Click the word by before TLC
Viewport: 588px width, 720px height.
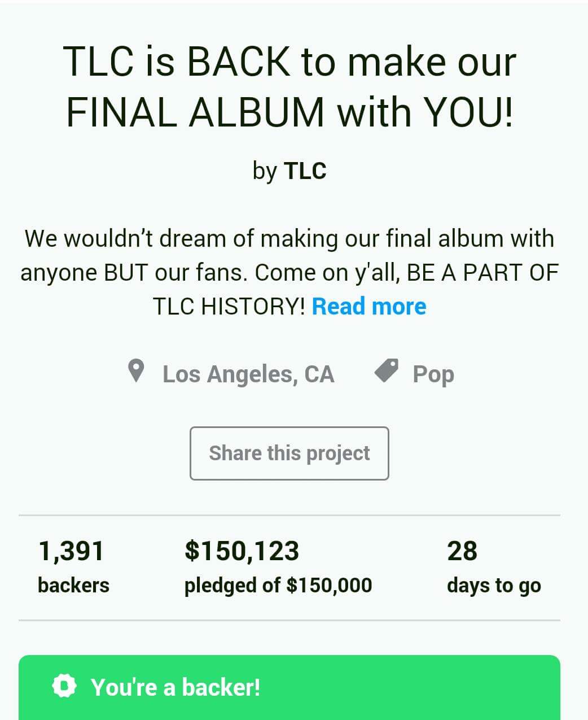coord(265,171)
